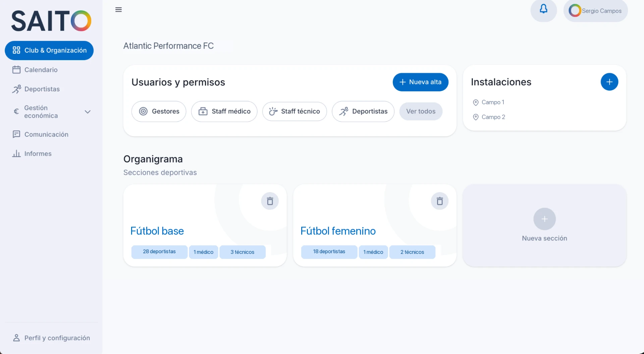Filter users by Staff técnico
644x354 pixels.
click(294, 112)
